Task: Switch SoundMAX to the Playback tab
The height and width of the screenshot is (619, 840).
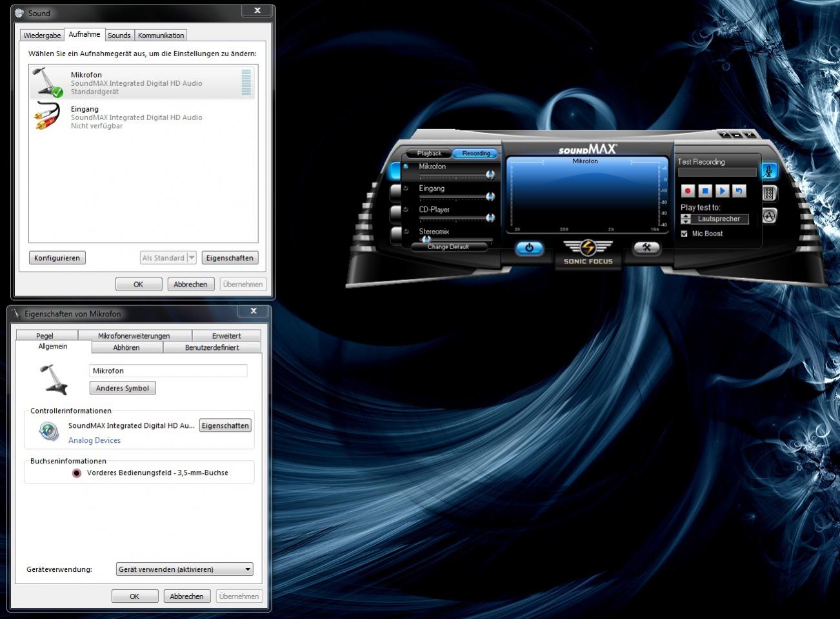Action: [x=429, y=153]
